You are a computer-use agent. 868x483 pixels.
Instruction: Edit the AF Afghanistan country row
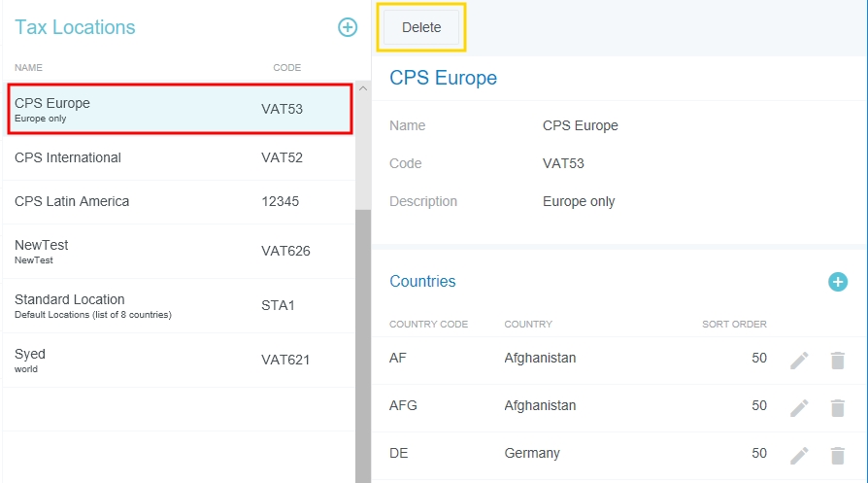click(799, 360)
